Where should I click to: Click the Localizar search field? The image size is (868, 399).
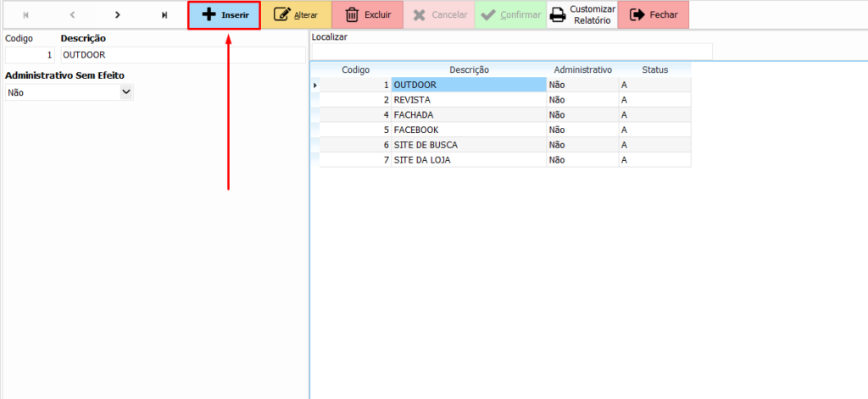tap(511, 52)
